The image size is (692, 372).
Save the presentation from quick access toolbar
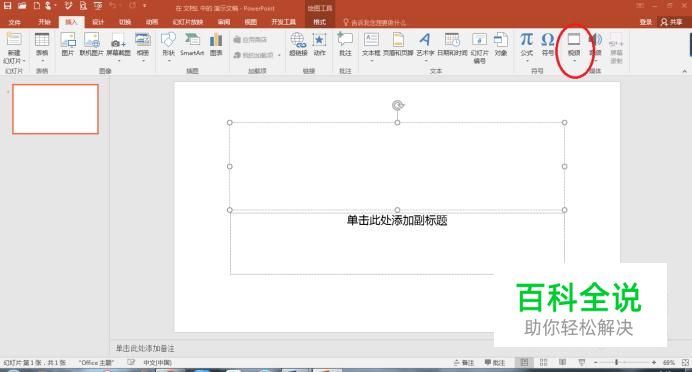[x=8, y=6]
